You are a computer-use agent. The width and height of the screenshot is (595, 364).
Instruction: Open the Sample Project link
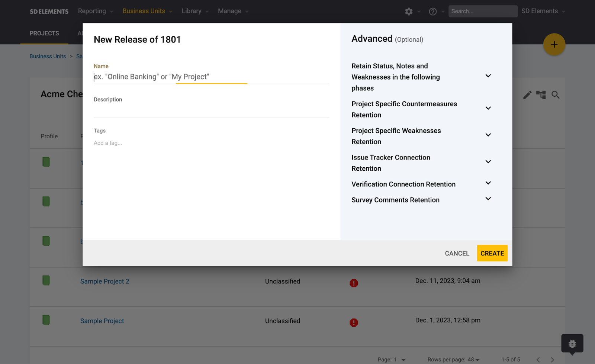102,321
